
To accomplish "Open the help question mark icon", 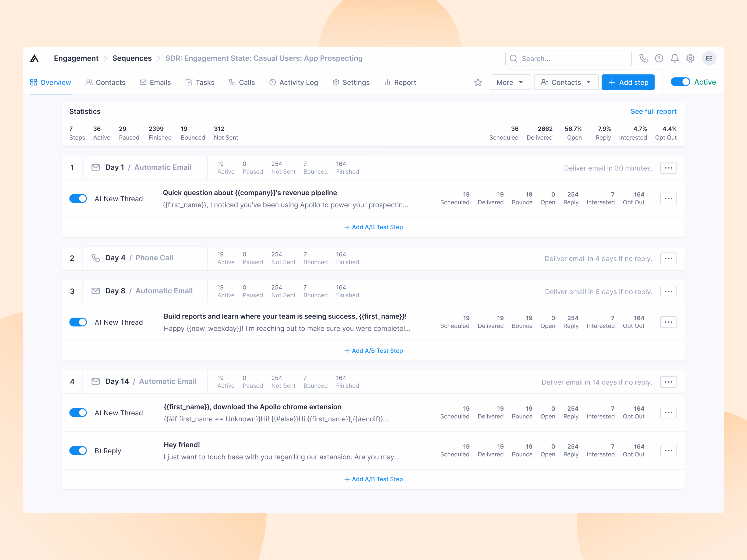I will tap(659, 58).
